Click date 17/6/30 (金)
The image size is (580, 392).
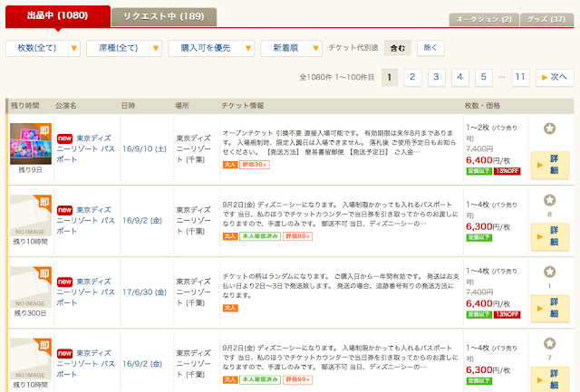click(145, 292)
